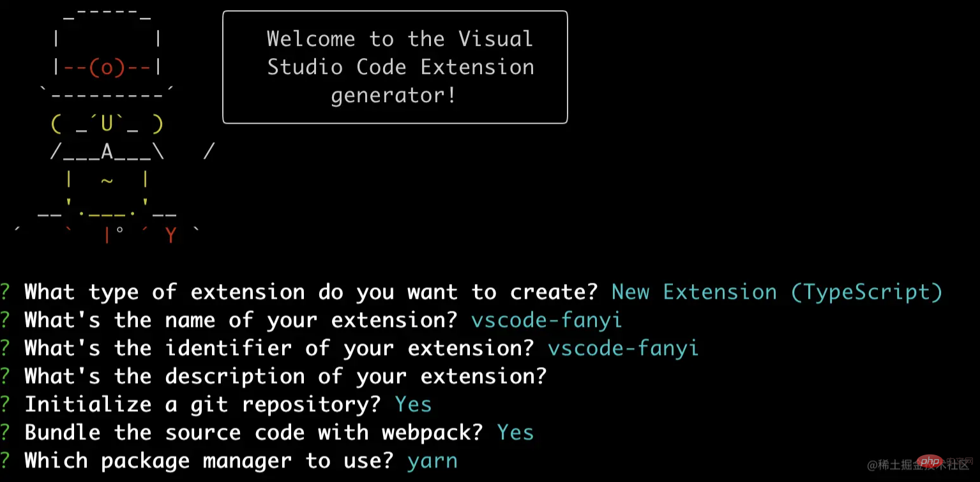Click the Welcome message box border
This screenshot has width=980, height=482.
pyautogui.click(x=223, y=67)
